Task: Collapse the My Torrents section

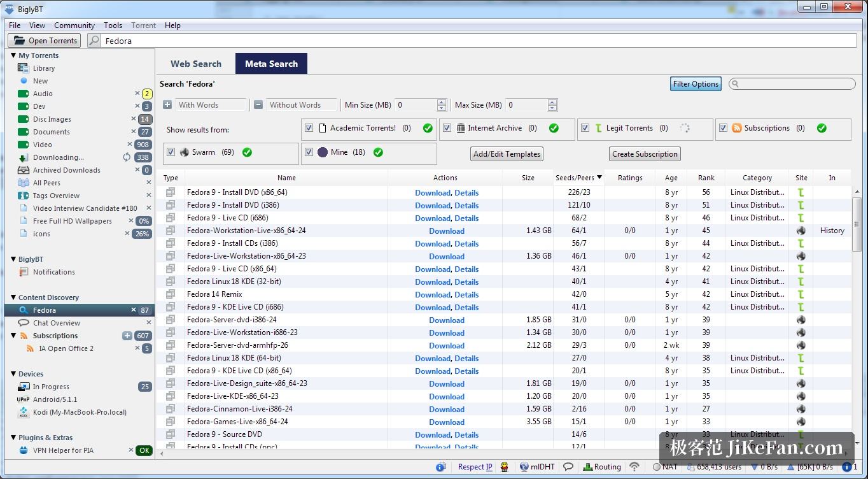Action: (13, 55)
